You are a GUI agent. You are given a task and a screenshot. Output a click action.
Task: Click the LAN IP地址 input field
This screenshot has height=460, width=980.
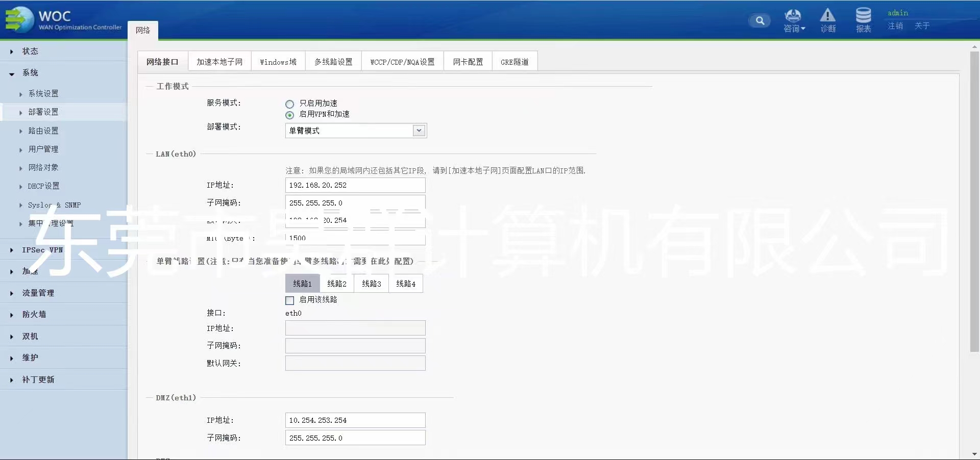pyautogui.click(x=355, y=185)
